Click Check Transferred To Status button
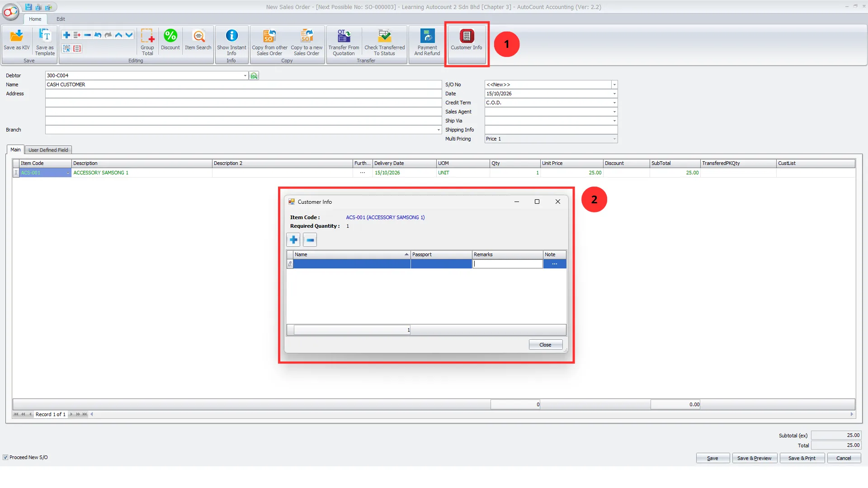The width and height of the screenshot is (868, 488). click(x=385, y=42)
